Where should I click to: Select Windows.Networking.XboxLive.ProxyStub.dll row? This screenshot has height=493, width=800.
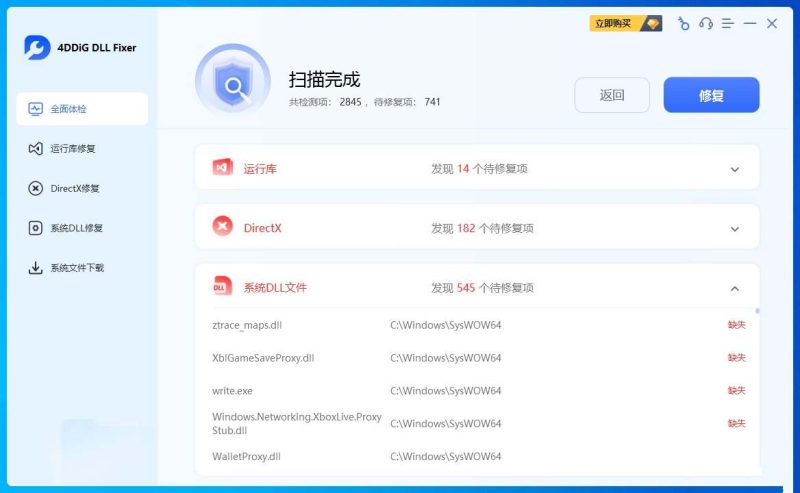[x=479, y=423]
